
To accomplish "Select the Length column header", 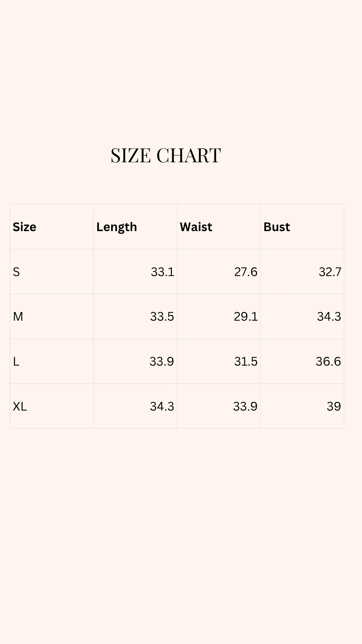I will 117,227.
